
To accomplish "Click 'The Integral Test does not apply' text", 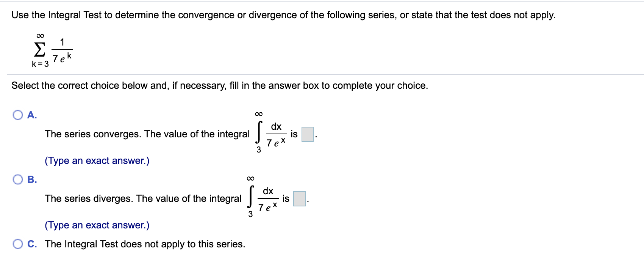I will 145,244.
